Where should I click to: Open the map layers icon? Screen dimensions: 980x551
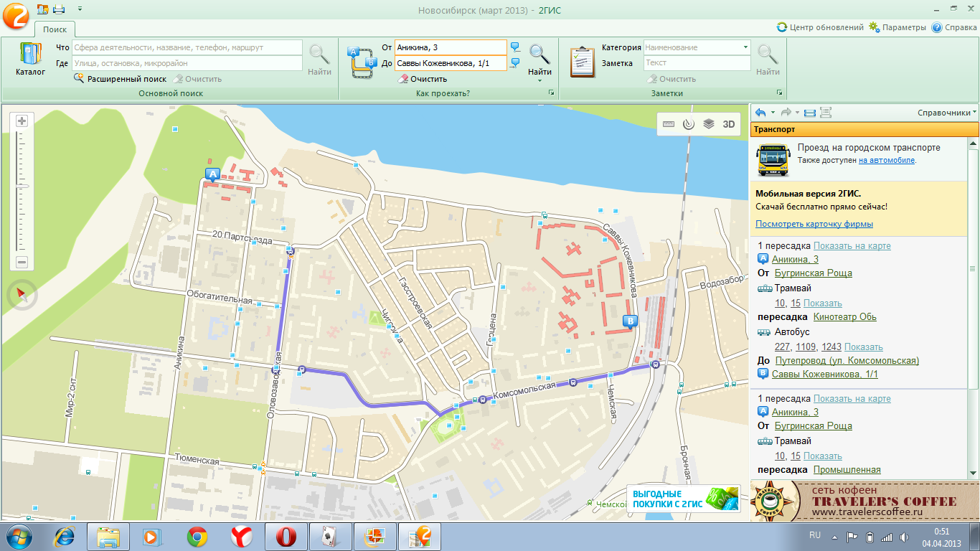point(709,124)
